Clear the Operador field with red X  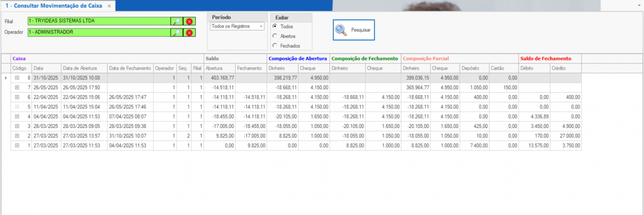[189, 33]
